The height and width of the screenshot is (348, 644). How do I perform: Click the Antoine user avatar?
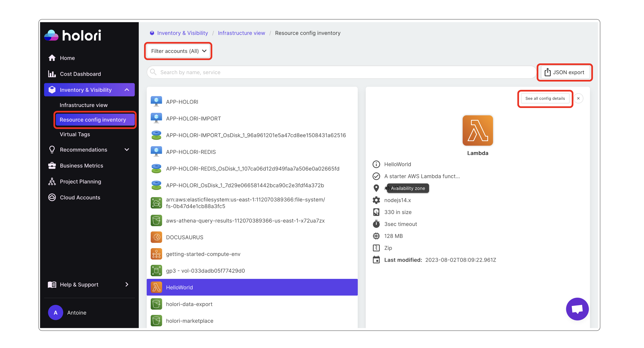[x=56, y=312]
